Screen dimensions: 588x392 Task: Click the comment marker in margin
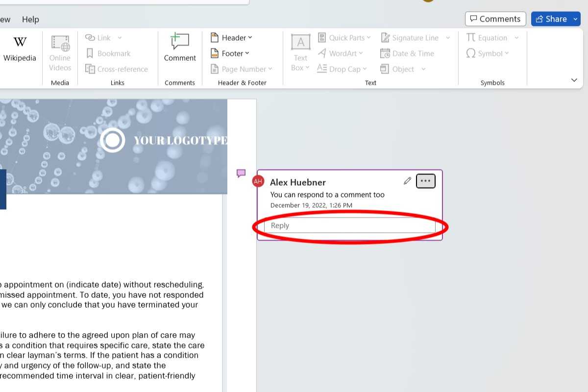pyautogui.click(x=241, y=173)
